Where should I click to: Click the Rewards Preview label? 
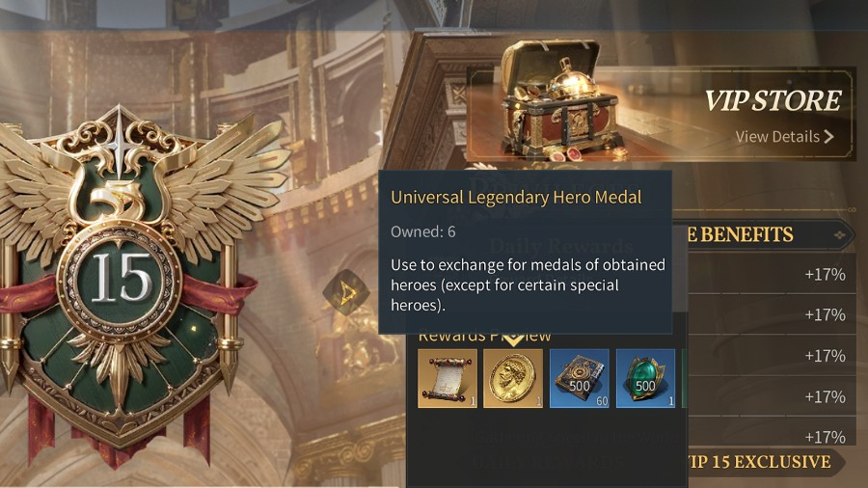point(484,336)
